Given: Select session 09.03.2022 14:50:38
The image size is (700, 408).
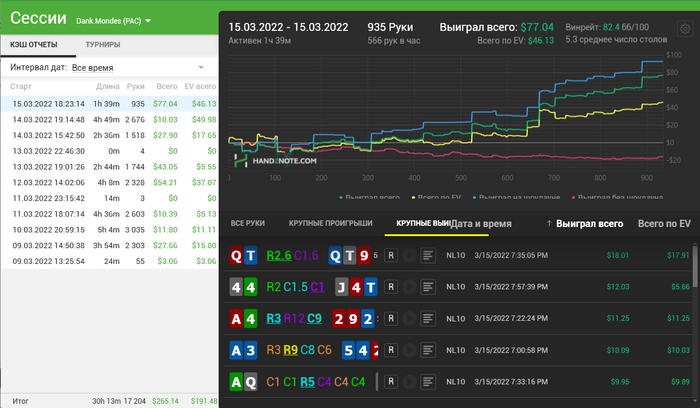Looking at the screenshot, I should coord(109,246).
